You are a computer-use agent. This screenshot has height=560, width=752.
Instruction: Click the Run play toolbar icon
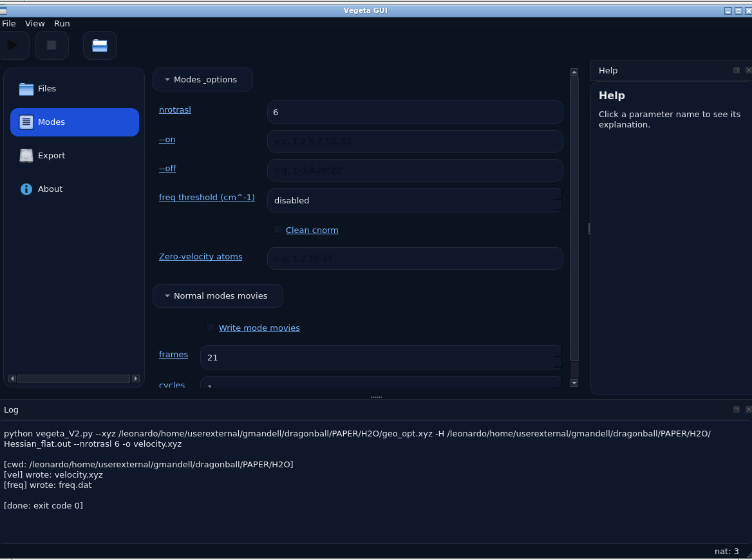click(13, 46)
